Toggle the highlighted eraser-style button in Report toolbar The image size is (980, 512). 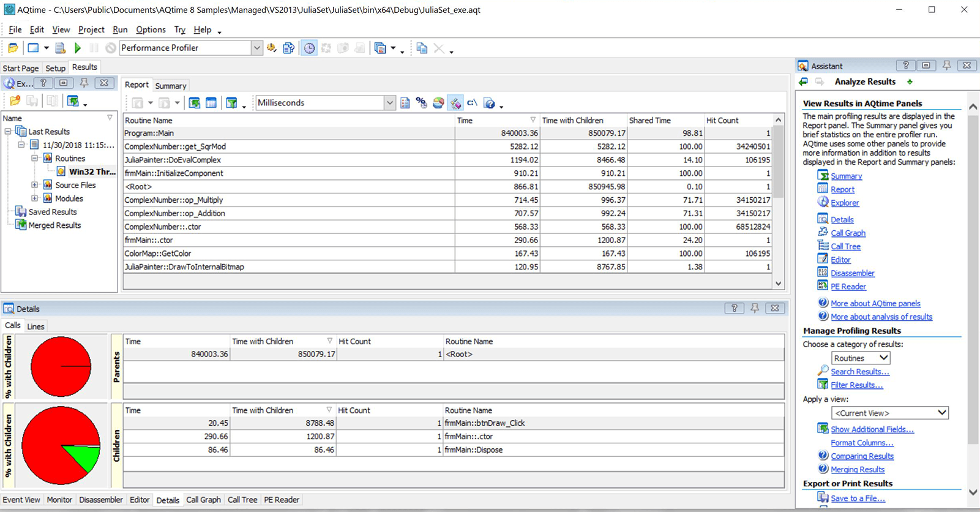click(x=455, y=103)
